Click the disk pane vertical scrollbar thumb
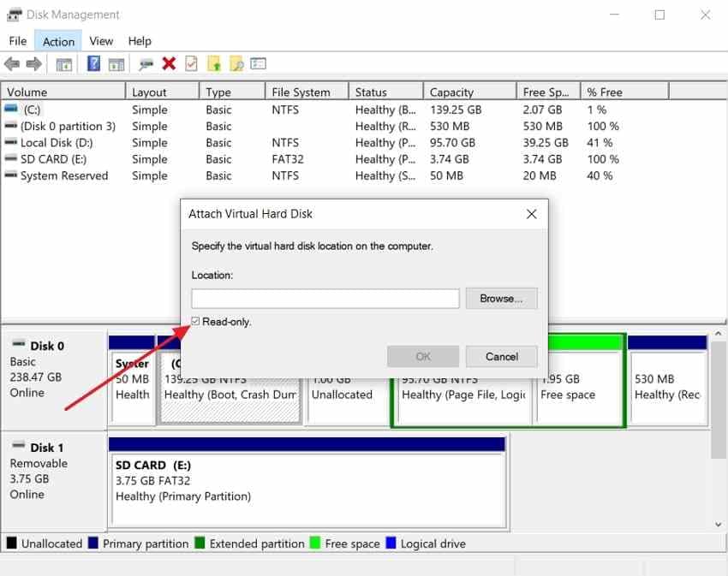Viewport: 728px width, 576px height. (x=718, y=400)
